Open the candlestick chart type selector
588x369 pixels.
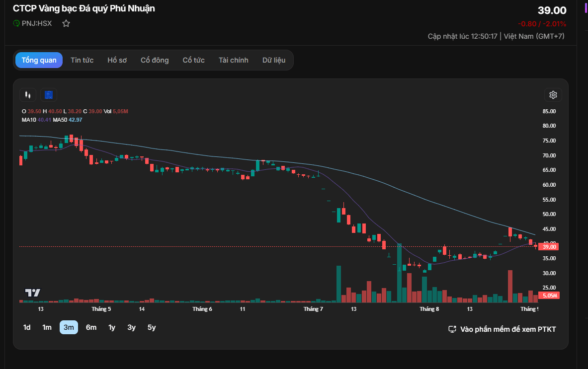28,95
